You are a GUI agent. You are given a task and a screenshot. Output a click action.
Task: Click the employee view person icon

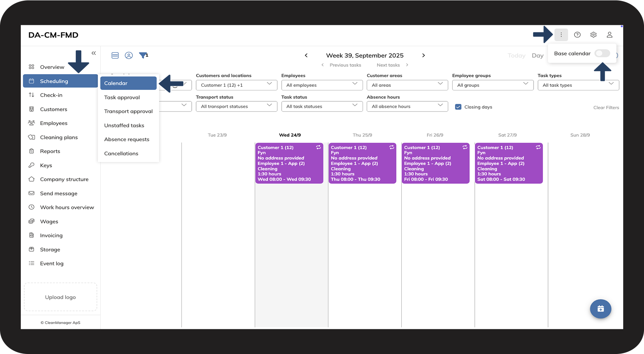click(129, 55)
